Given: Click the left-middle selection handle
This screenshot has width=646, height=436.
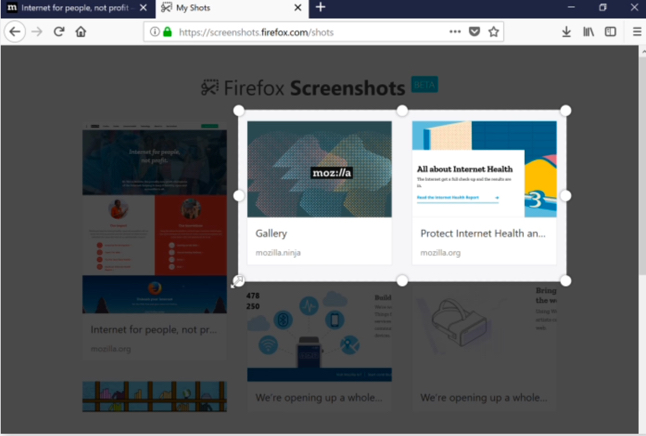Looking at the screenshot, I should tap(239, 196).
